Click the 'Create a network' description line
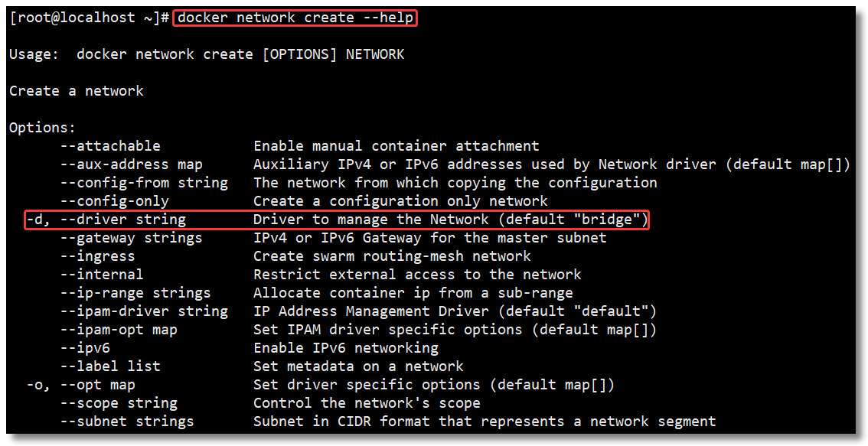The height and width of the screenshot is (446, 868). 77,91
